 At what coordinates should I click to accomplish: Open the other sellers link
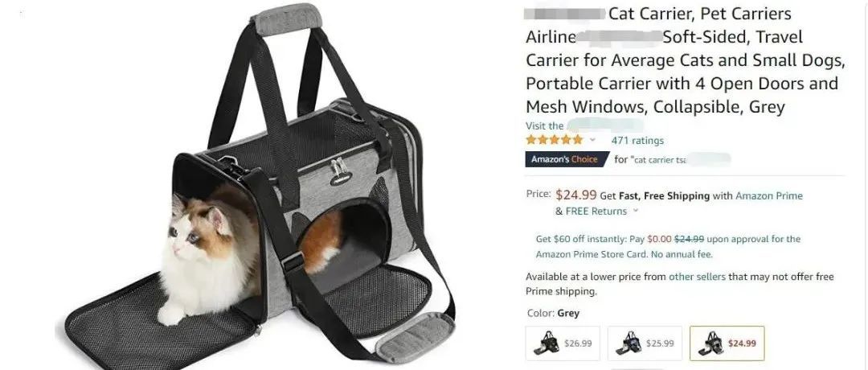click(697, 277)
